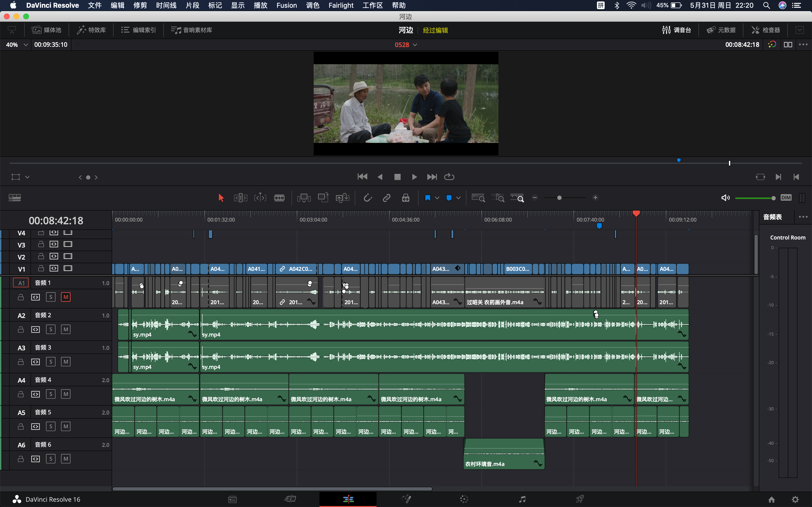812x507 pixels.
Task: Open timeline view options icon
Action: [x=15, y=198]
